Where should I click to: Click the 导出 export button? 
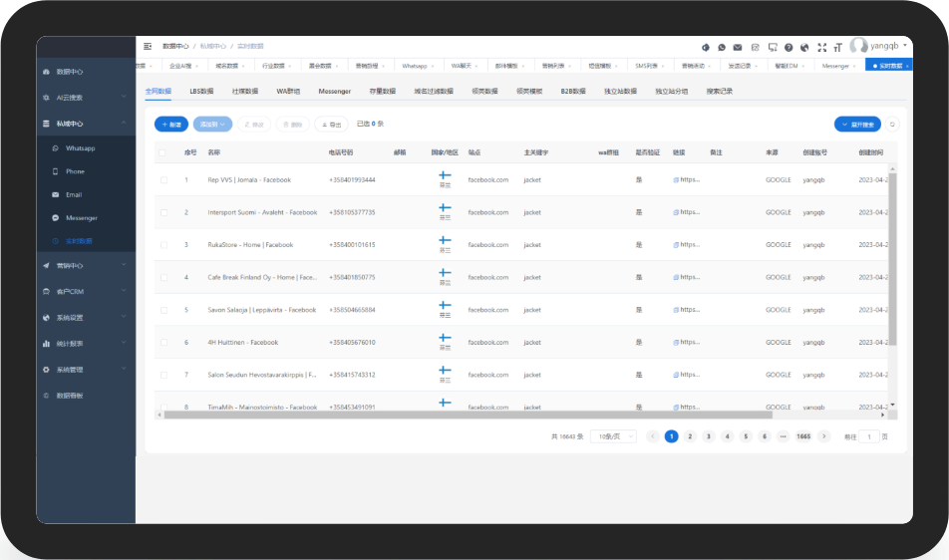point(331,125)
